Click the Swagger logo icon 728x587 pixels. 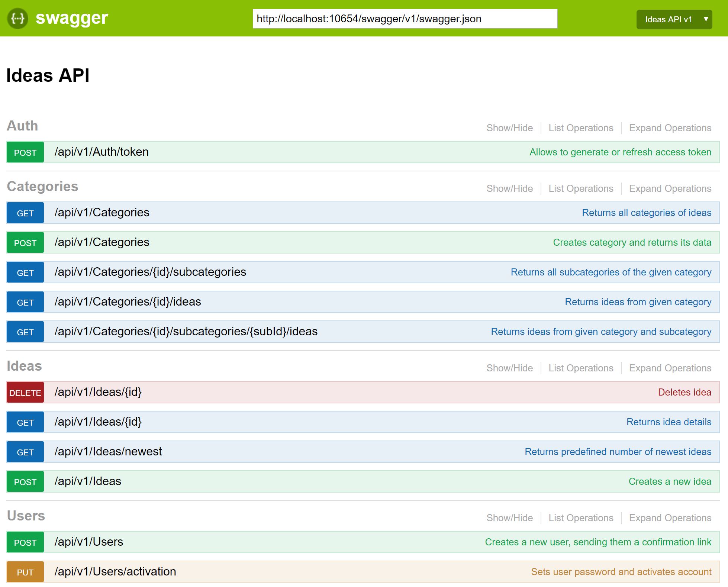tap(17, 18)
